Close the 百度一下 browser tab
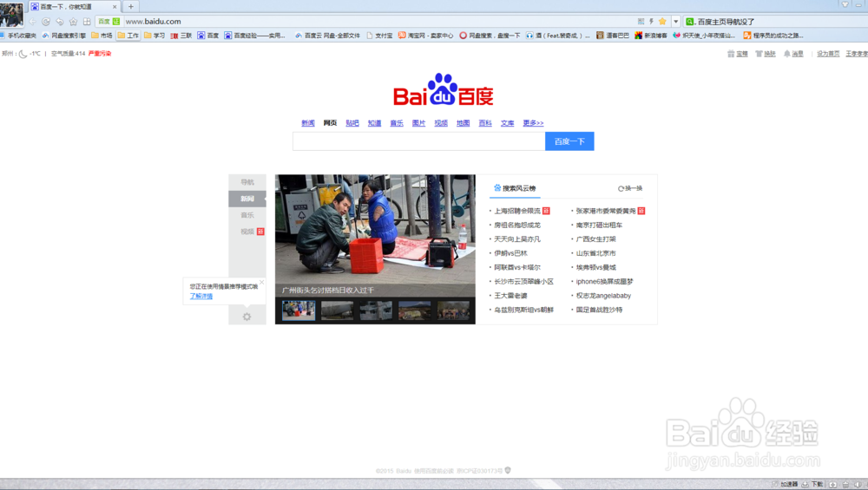868x490 pixels. [x=115, y=7]
